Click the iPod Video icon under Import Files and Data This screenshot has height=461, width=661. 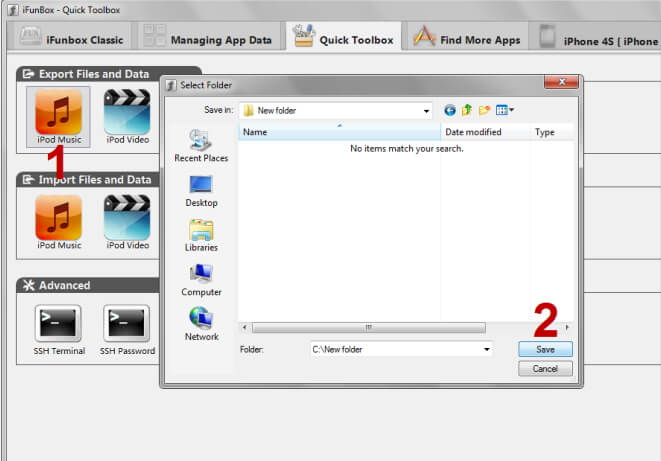127,222
